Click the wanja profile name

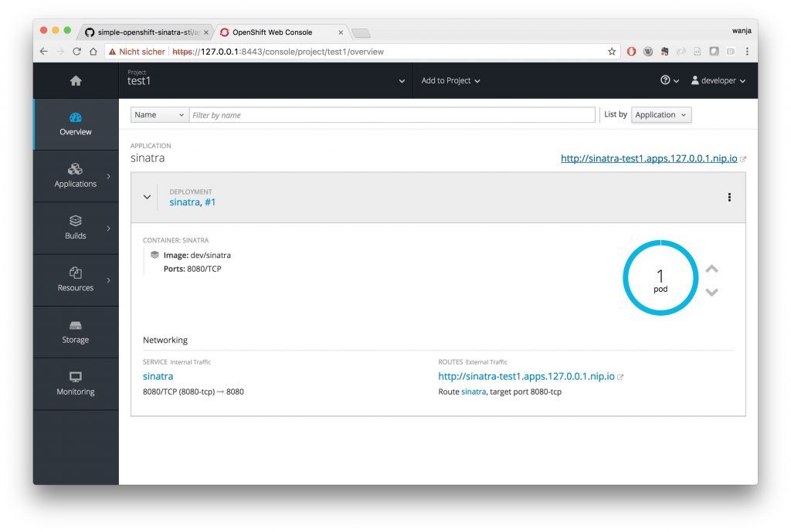pyautogui.click(x=742, y=31)
